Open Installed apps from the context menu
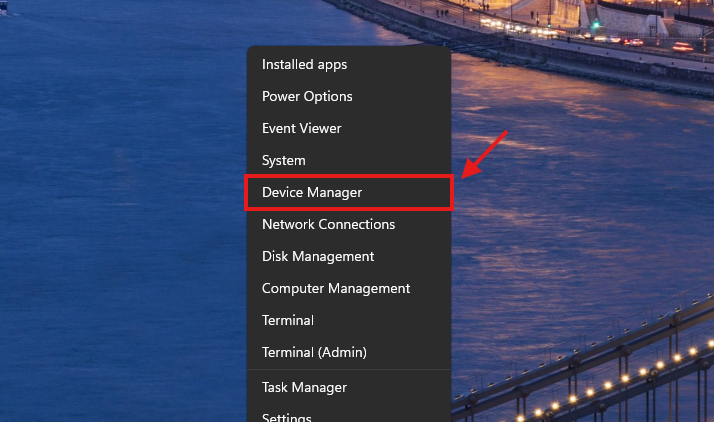714x422 pixels. (x=305, y=64)
